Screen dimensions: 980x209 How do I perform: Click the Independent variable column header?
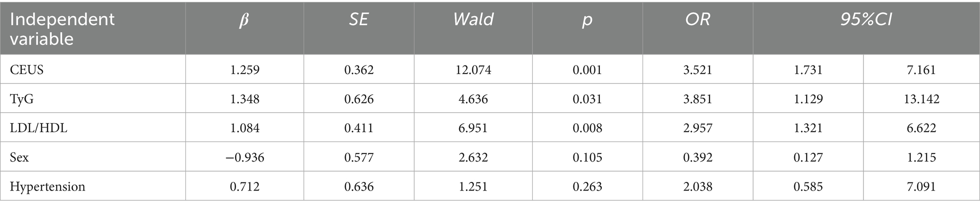coord(62,28)
